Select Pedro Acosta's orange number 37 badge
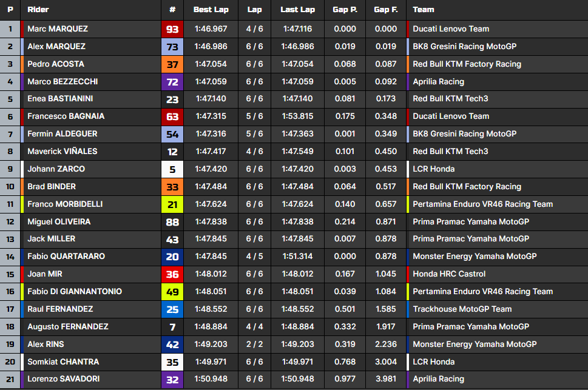The image size is (588, 390). [172, 64]
